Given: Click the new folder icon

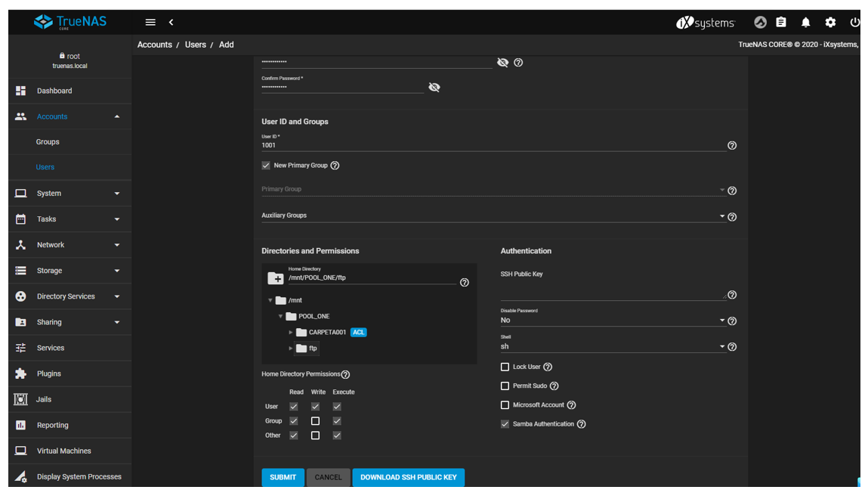Looking at the screenshot, I should tap(276, 277).
